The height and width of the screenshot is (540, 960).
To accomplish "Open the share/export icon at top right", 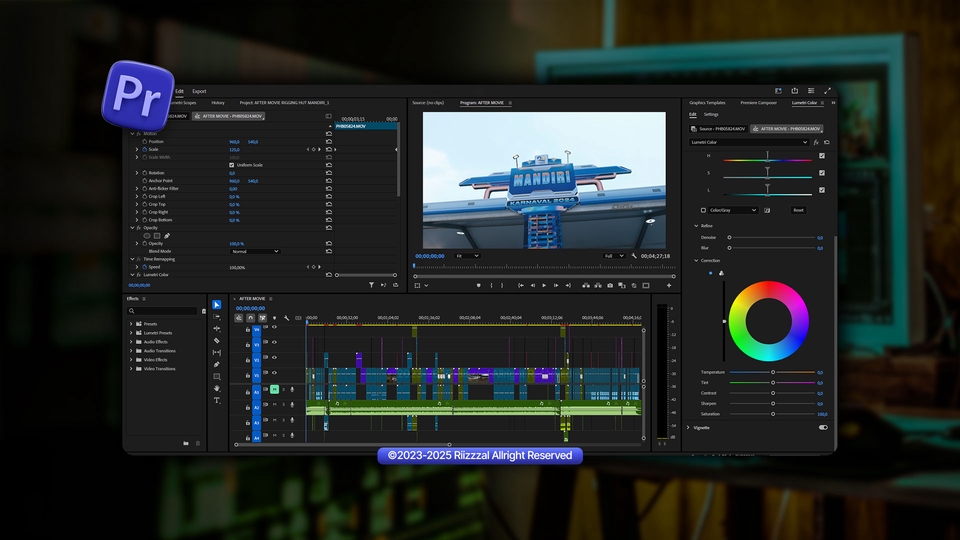I will (x=795, y=91).
